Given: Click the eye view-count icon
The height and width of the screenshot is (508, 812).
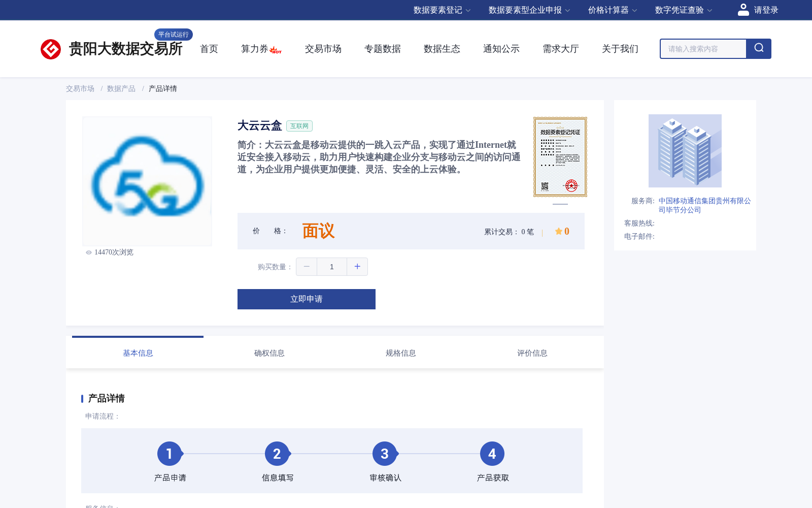Looking at the screenshot, I should (89, 252).
